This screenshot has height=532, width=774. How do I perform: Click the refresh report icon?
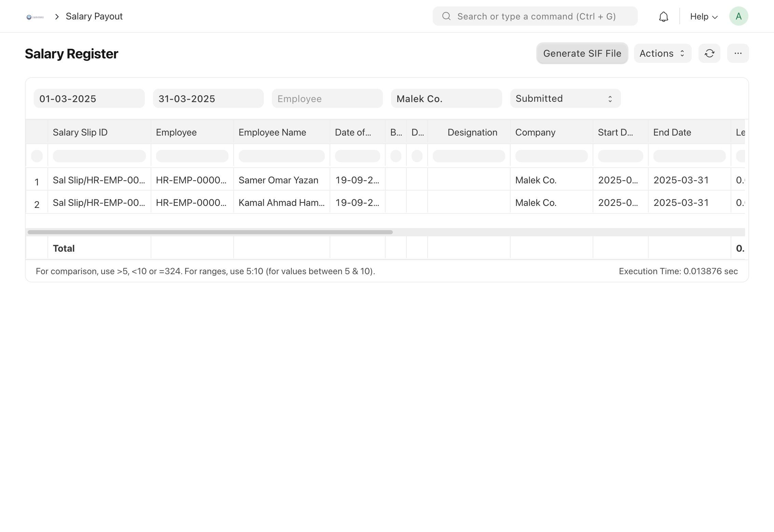(709, 53)
